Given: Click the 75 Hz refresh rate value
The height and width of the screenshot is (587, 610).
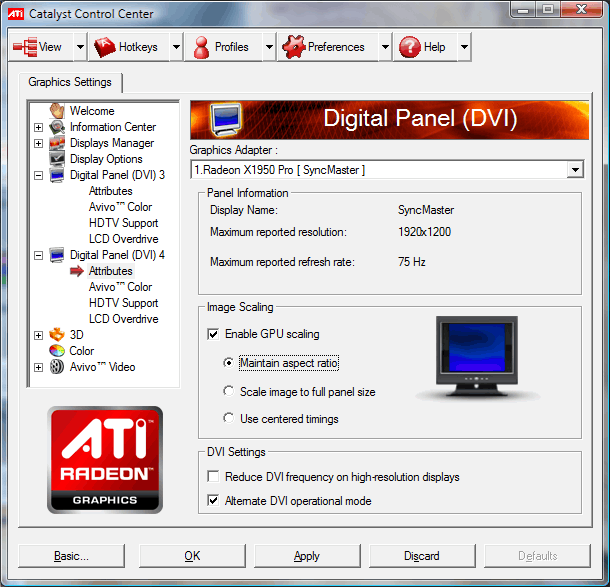Looking at the screenshot, I should pos(412,262).
